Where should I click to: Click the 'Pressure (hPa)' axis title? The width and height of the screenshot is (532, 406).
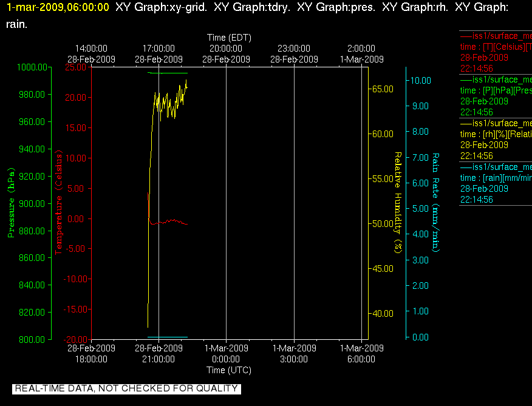11,203
